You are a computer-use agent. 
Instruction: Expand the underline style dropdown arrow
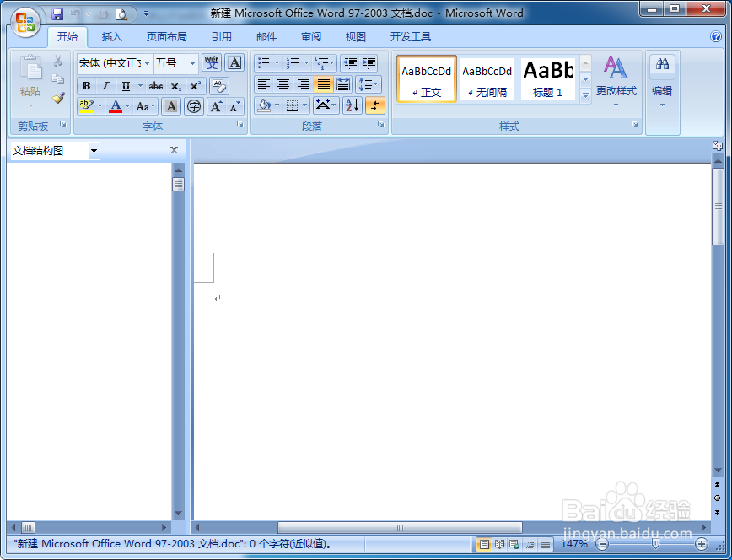tap(140, 86)
